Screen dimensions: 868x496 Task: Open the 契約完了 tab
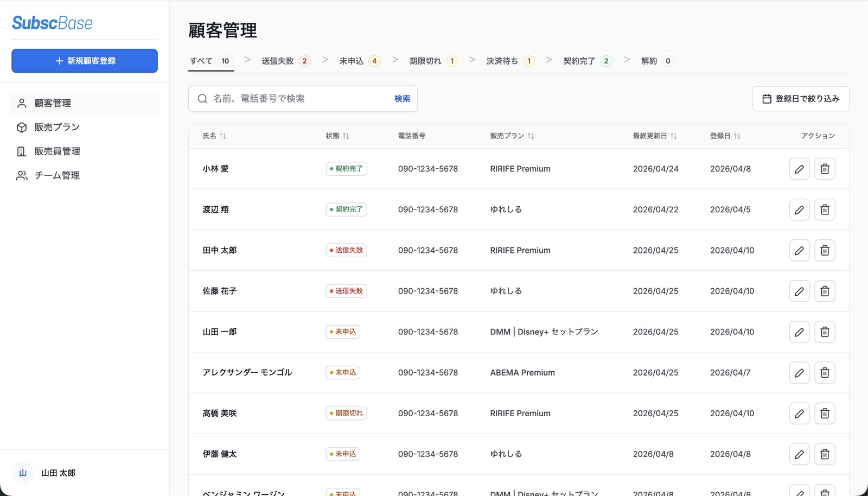(588, 61)
